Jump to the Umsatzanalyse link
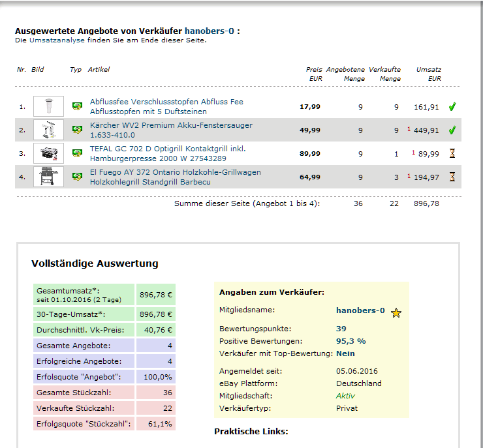Viewport: 483px width, 448px height. 57,40
